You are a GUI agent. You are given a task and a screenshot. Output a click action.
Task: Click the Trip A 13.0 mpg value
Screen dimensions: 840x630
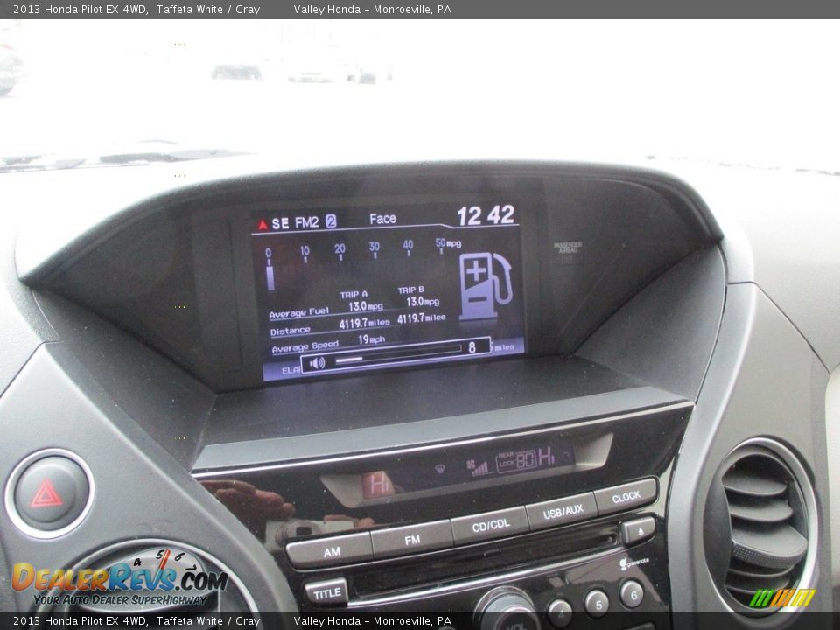366,306
